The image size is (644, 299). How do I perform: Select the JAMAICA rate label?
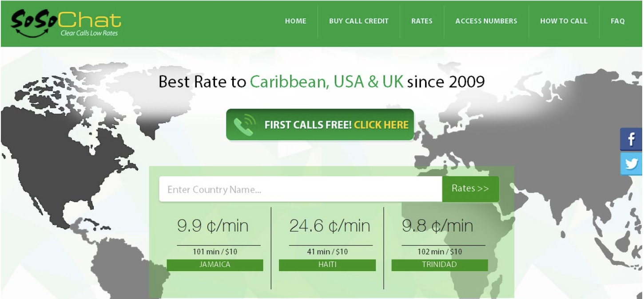(215, 265)
